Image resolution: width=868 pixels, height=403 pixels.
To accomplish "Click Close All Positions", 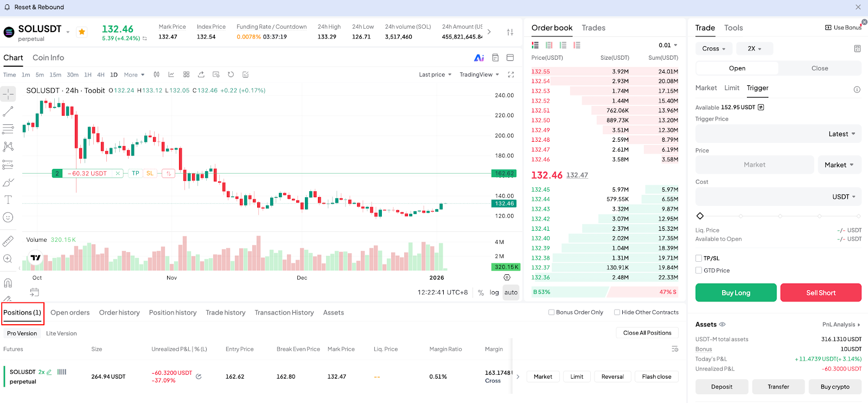I will click(x=647, y=333).
